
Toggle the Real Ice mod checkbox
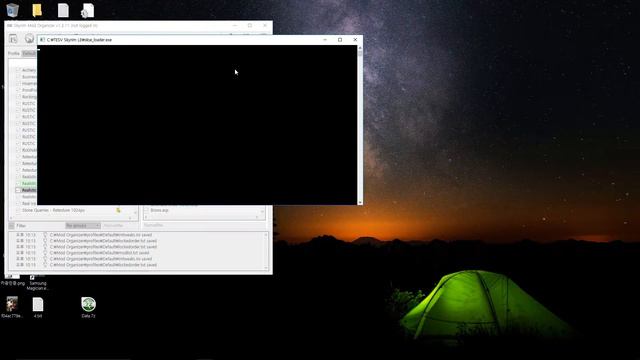click(18, 204)
